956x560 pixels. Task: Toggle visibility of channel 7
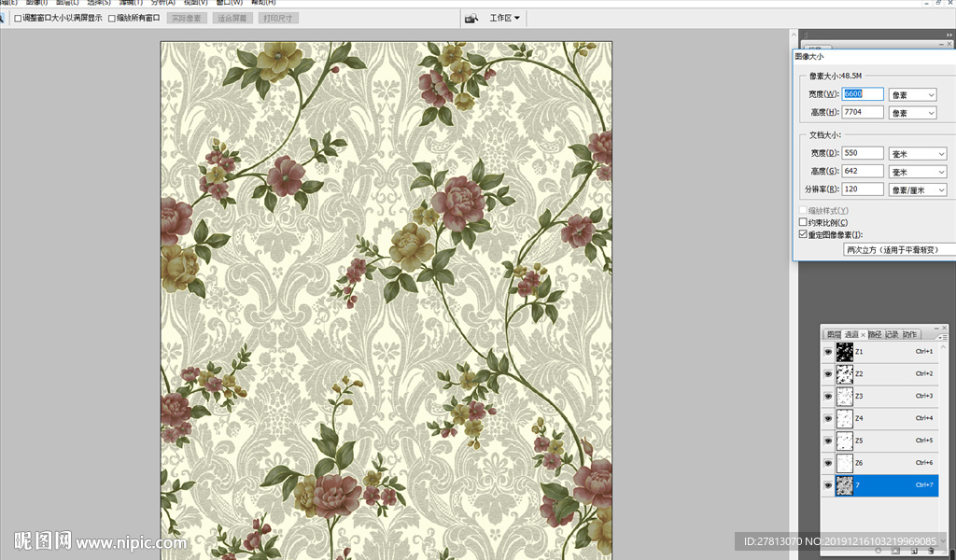(828, 485)
